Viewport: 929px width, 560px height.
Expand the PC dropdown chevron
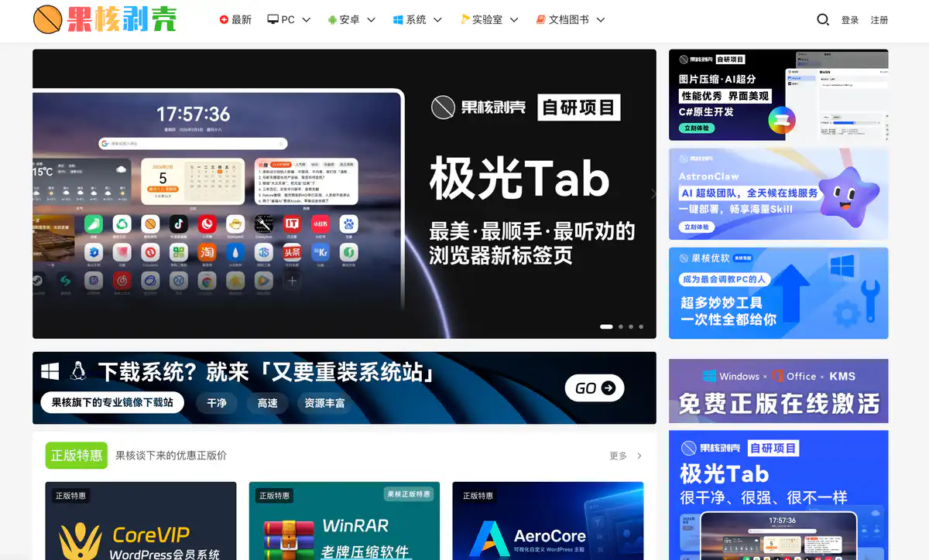[306, 20]
